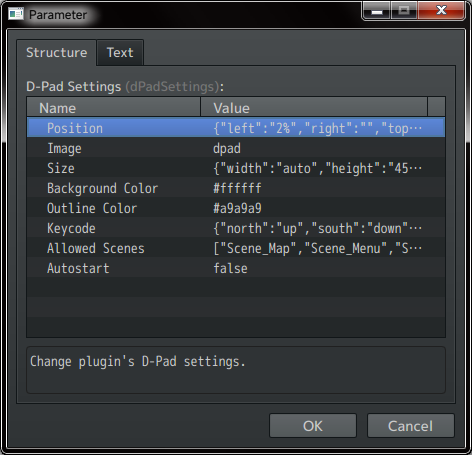
Task: Close the Parameter dialog window
Action: [x=441, y=10]
